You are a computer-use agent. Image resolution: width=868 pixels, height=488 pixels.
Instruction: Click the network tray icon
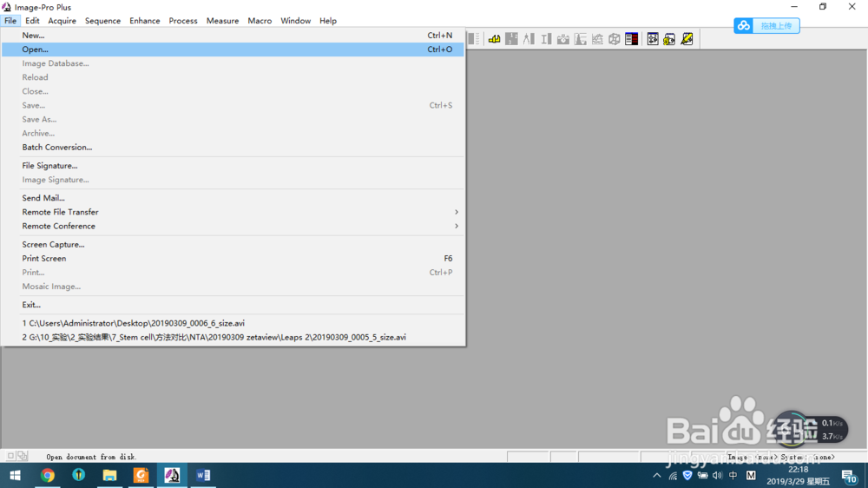pyautogui.click(x=673, y=475)
